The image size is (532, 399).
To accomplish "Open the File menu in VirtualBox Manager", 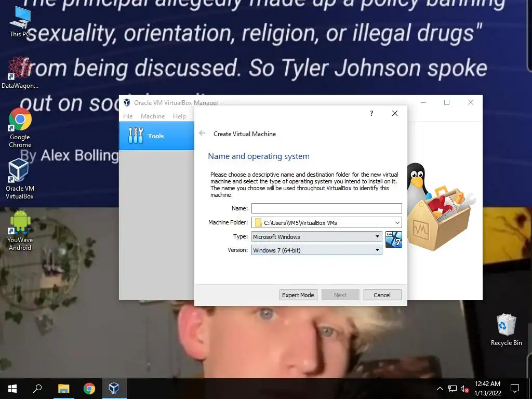I will 128,116.
